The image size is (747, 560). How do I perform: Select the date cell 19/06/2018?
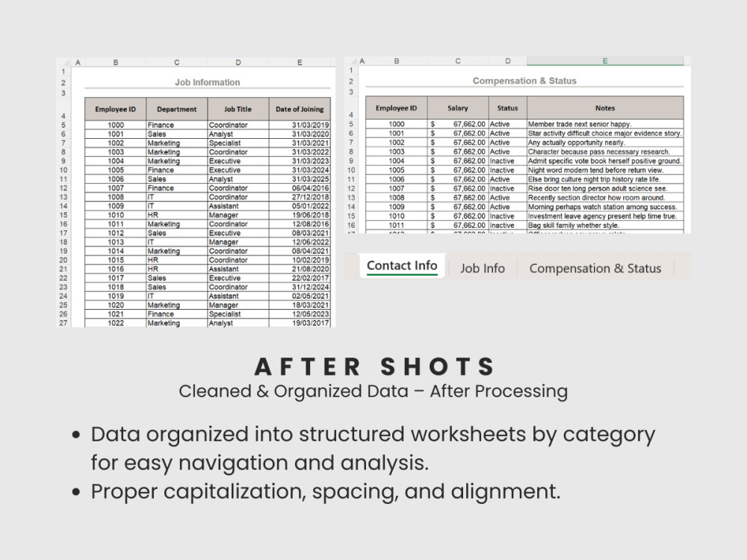pyautogui.click(x=300, y=215)
